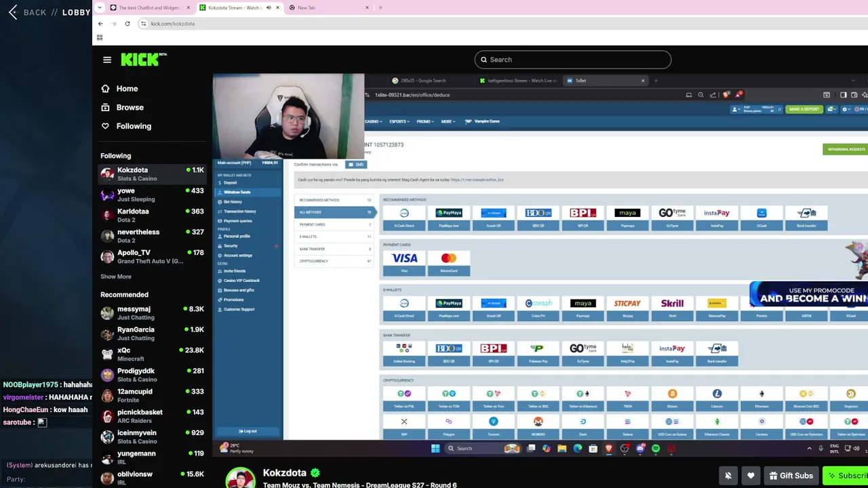
Task: Select the Coins.ph e-wallet tile
Action: point(538,308)
